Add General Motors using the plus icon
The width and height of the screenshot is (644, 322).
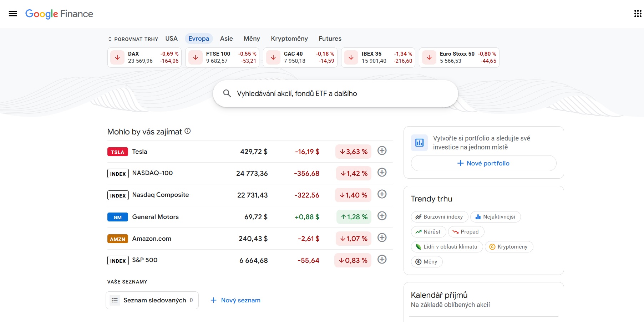click(382, 216)
